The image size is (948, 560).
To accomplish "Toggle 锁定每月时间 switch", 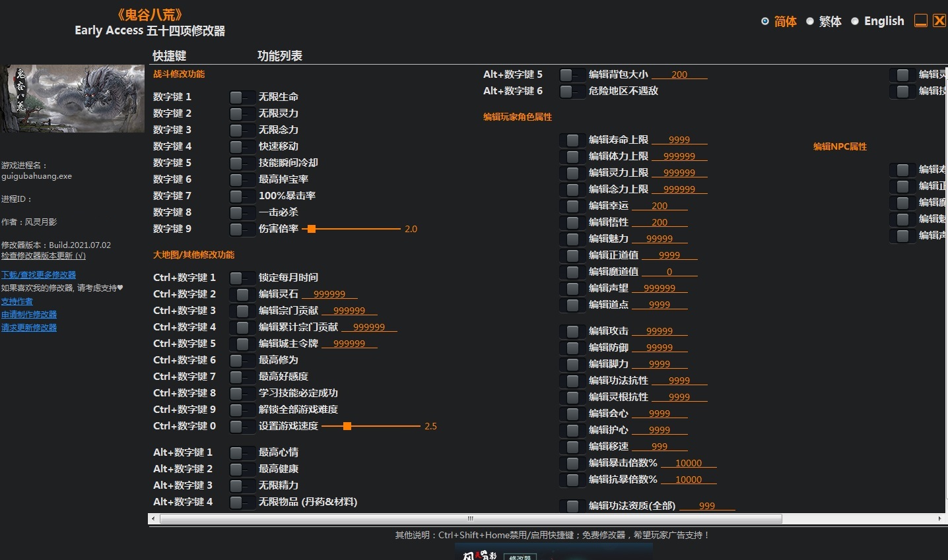I will coord(242,278).
